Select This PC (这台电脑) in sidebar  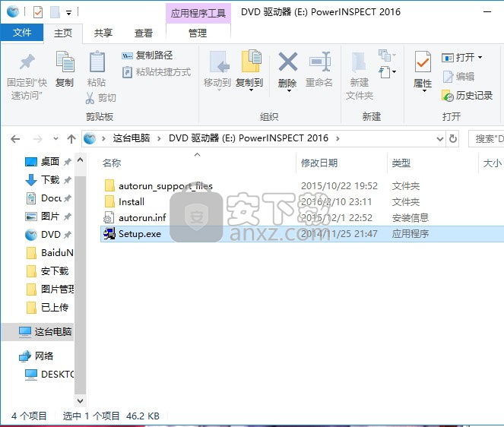click(37, 331)
